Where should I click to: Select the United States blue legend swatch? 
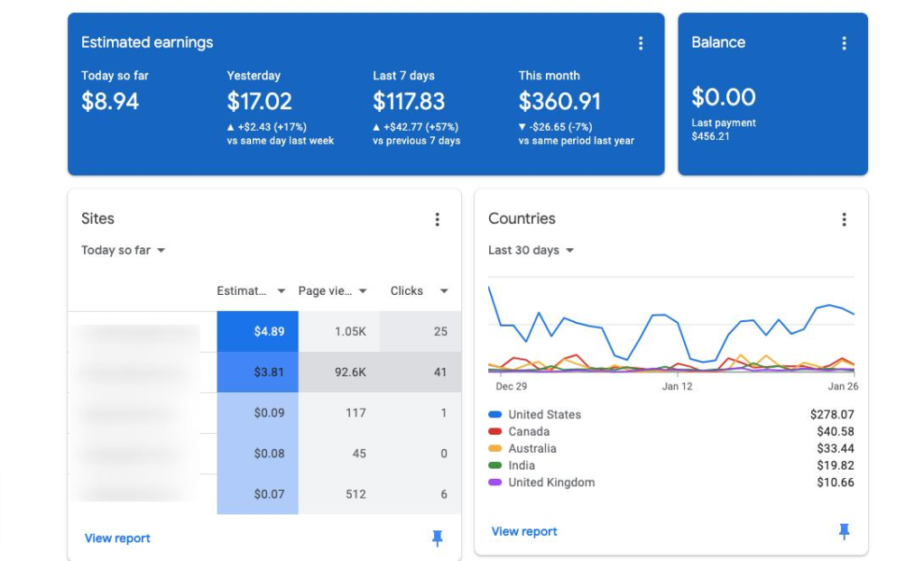tap(495, 414)
